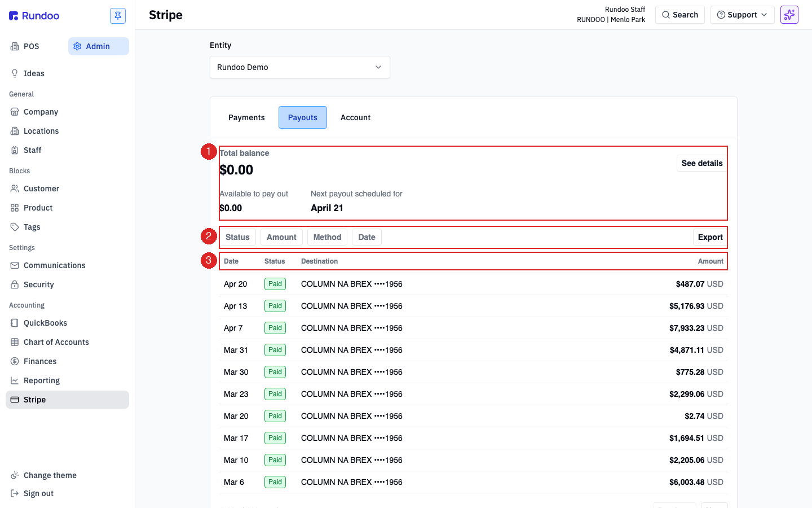Open the AI sparkle assistant icon
The image size is (812, 508).
[x=789, y=15]
